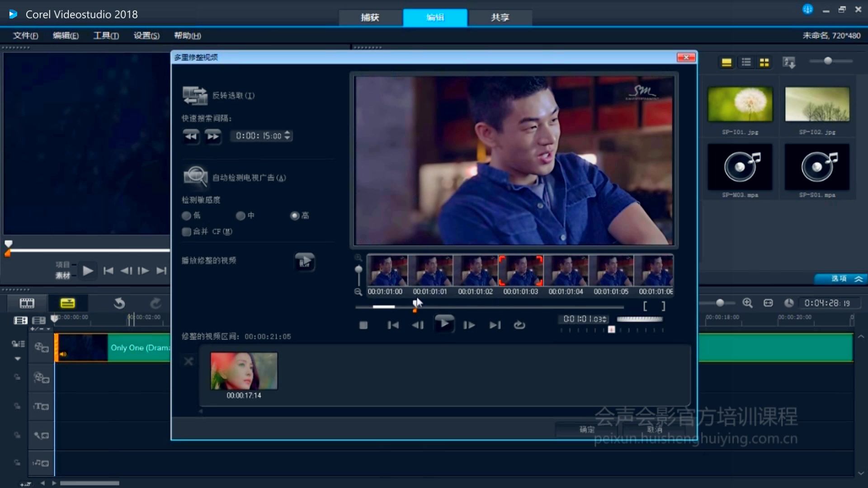Open the 工具(T) menu

(105, 36)
